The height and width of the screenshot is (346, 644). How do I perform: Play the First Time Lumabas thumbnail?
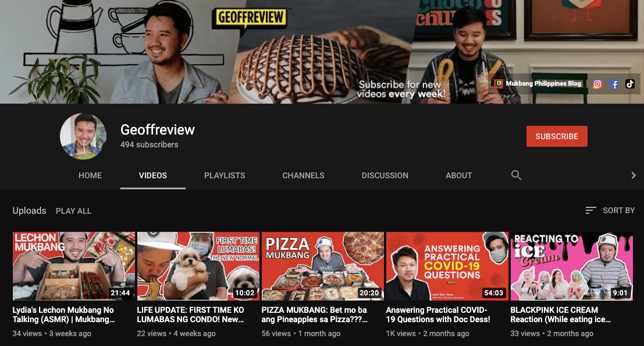[x=198, y=266]
